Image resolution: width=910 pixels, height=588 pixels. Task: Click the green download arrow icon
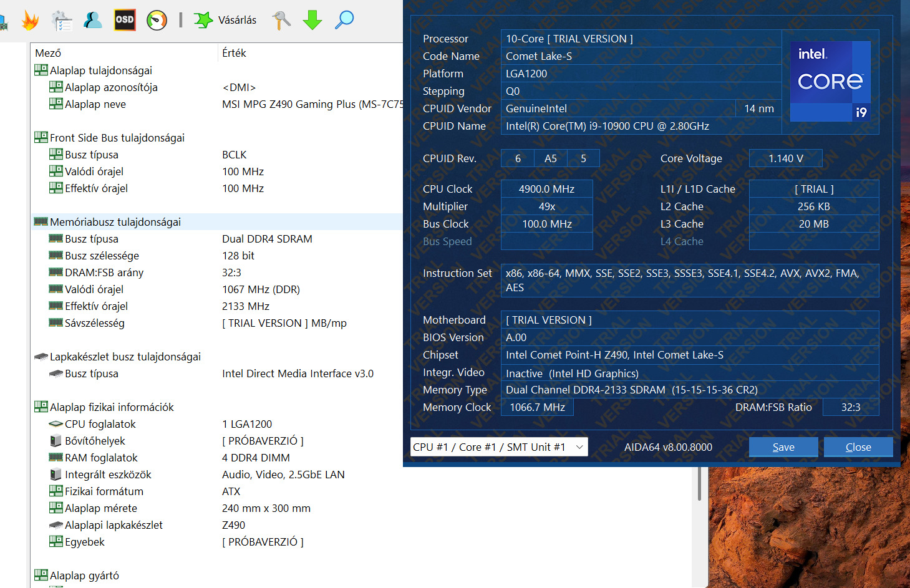(x=312, y=20)
